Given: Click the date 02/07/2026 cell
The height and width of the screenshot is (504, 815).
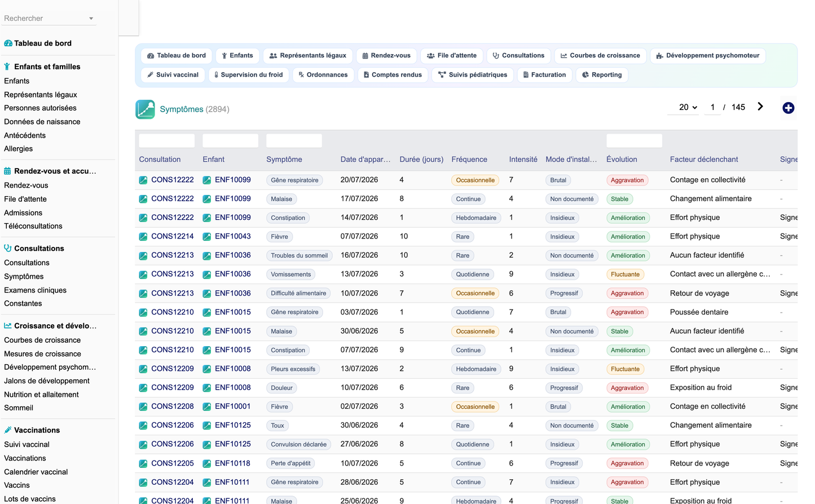Looking at the screenshot, I should click(x=359, y=406).
